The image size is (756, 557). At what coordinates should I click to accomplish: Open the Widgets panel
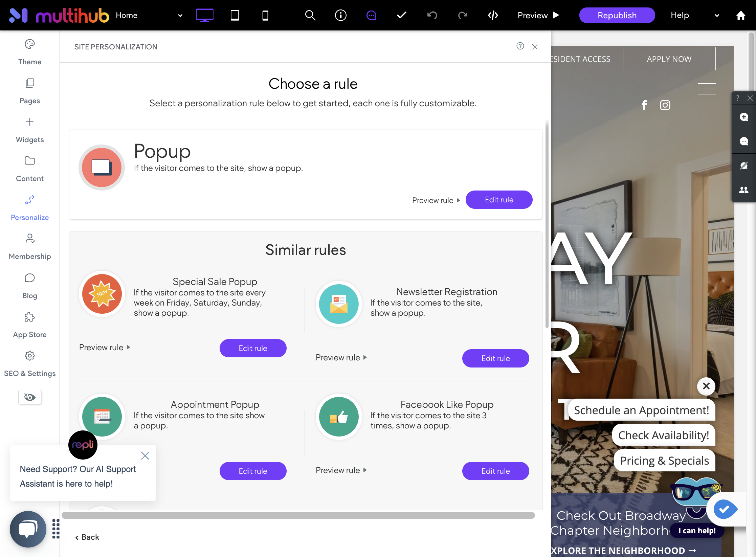(30, 130)
